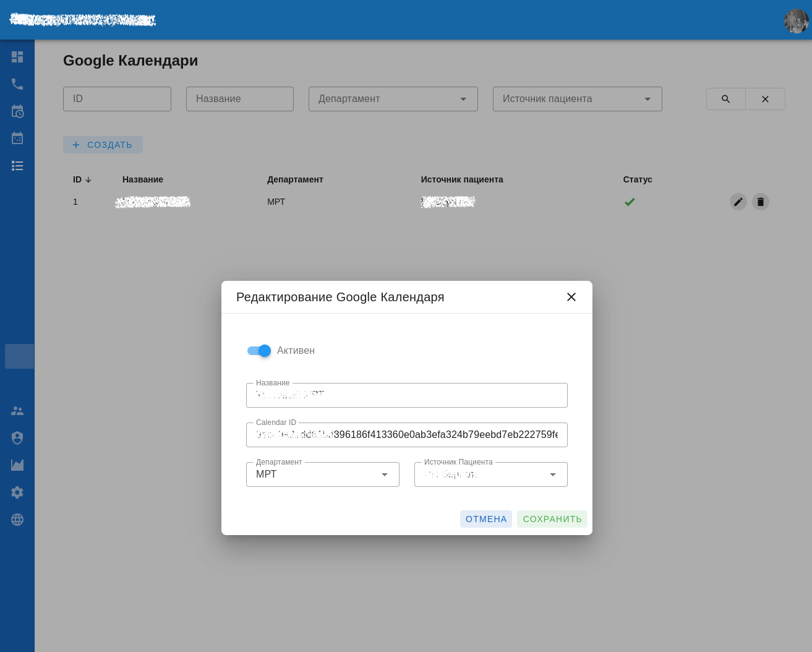Click green status checkmark in row 1

[630, 202]
